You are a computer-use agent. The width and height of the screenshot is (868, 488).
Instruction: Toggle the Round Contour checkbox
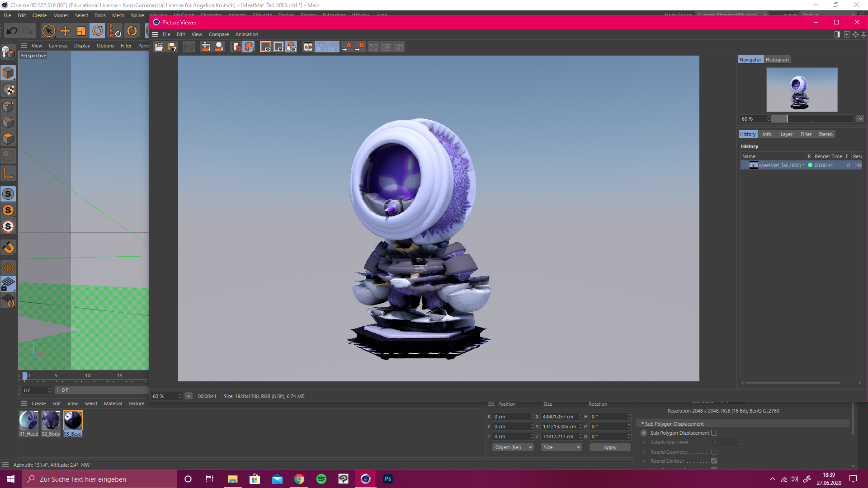(x=714, y=461)
